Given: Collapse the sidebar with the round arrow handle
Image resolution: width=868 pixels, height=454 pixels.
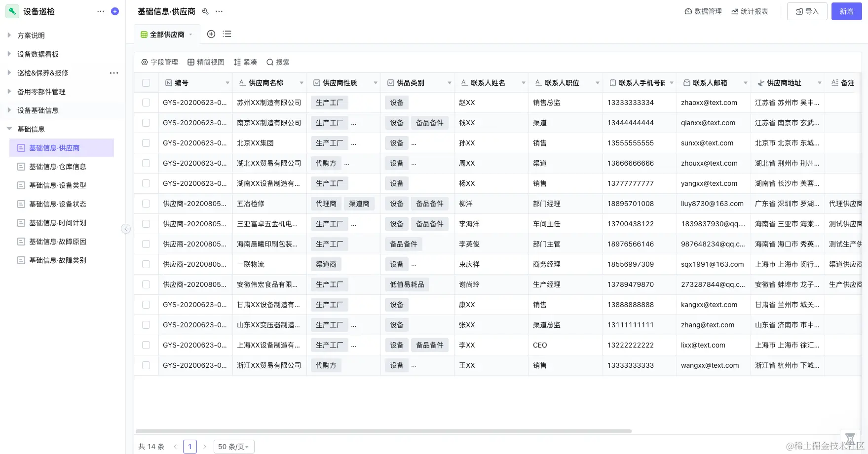Looking at the screenshot, I should tap(126, 229).
